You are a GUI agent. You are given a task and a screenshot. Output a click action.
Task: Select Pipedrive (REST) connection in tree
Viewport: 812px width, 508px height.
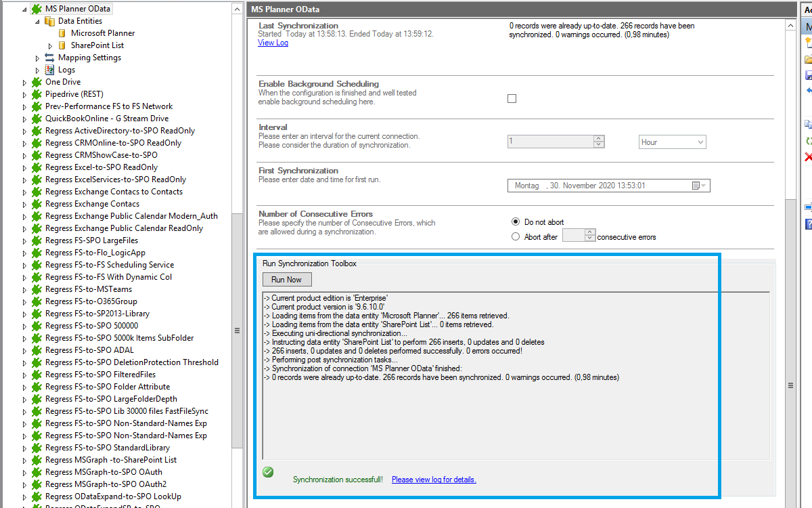[x=74, y=94]
